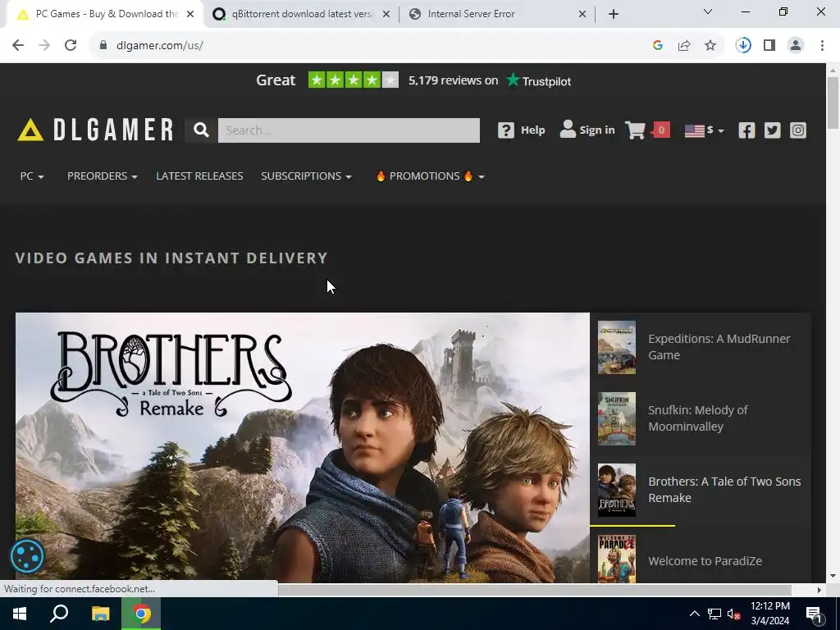Click the red cart count badge

[661, 130]
